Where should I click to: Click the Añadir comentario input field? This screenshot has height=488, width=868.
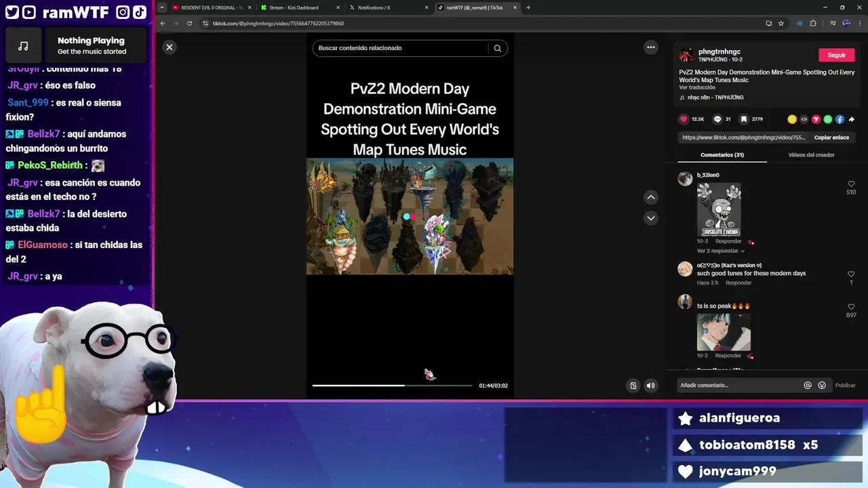point(739,385)
